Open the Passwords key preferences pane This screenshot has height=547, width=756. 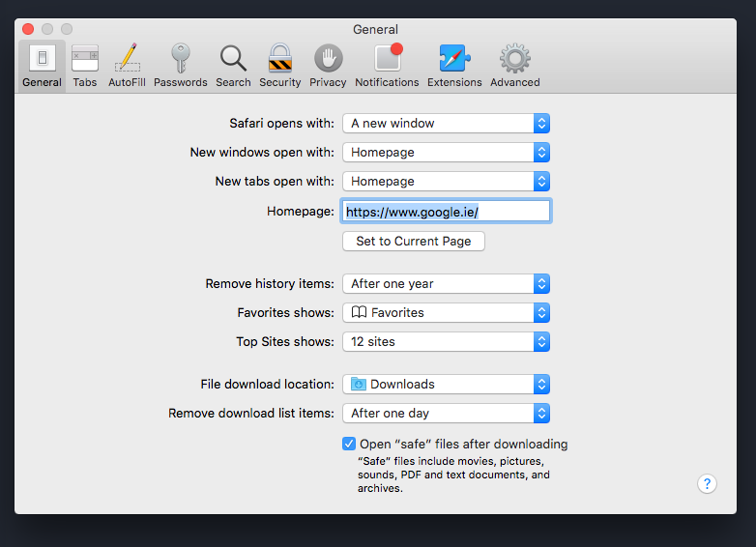tap(181, 66)
